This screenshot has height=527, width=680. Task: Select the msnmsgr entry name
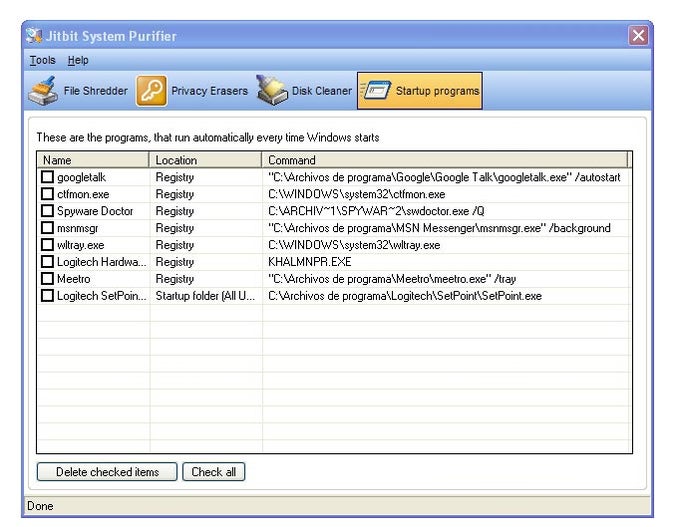[78, 228]
